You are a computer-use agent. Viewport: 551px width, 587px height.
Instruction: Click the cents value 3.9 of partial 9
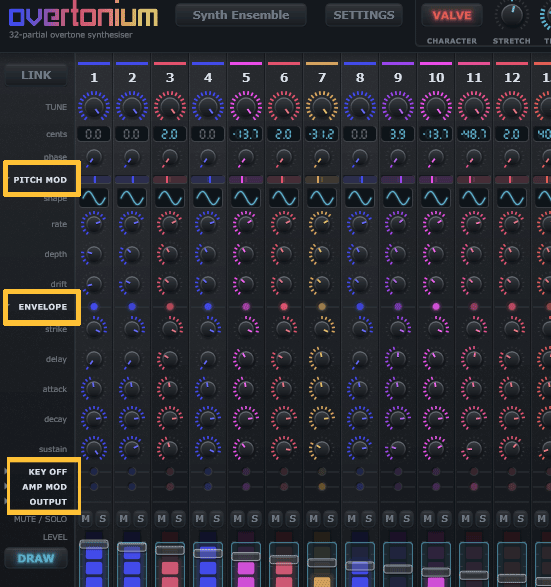tap(398, 134)
